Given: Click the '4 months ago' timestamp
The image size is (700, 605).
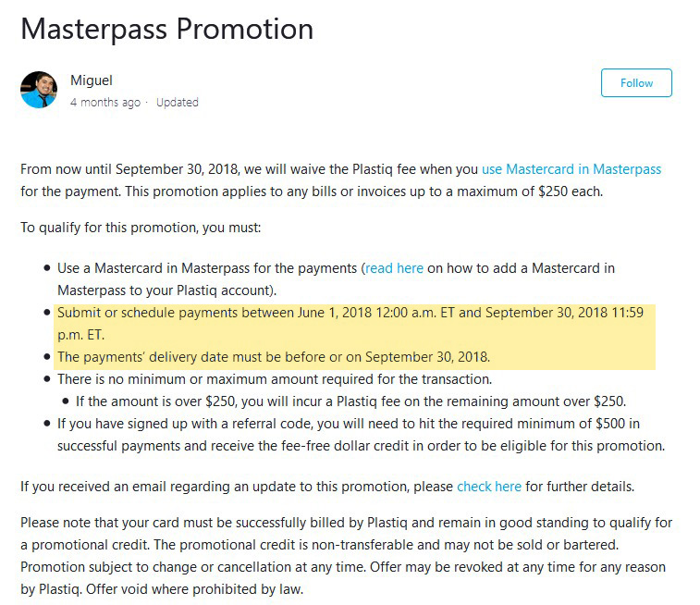Looking at the screenshot, I should coord(105,103).
